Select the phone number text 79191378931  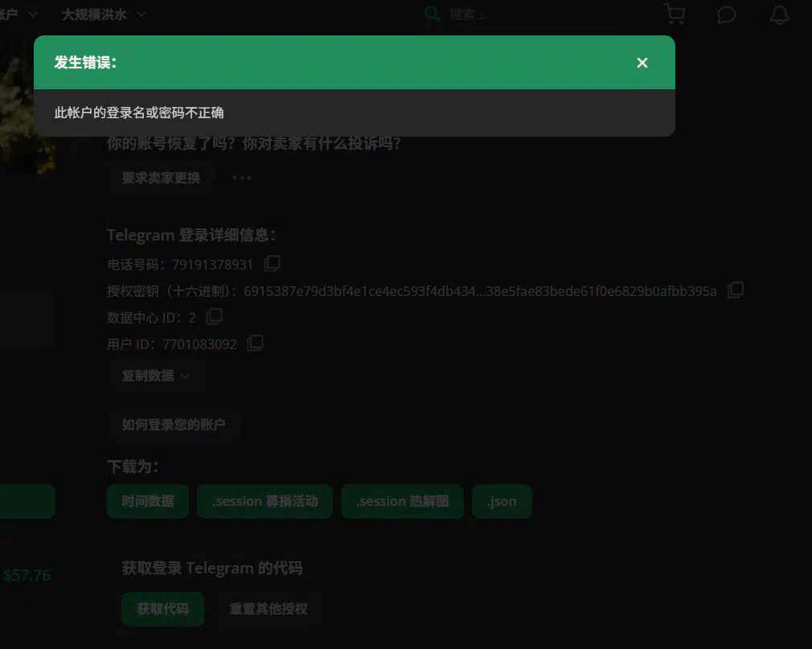click(212, 265)
